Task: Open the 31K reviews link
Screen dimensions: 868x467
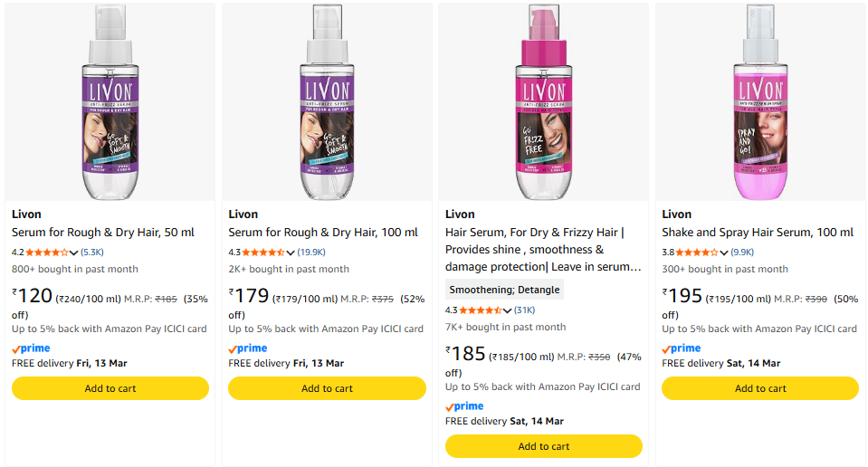Action: [524, 310]
